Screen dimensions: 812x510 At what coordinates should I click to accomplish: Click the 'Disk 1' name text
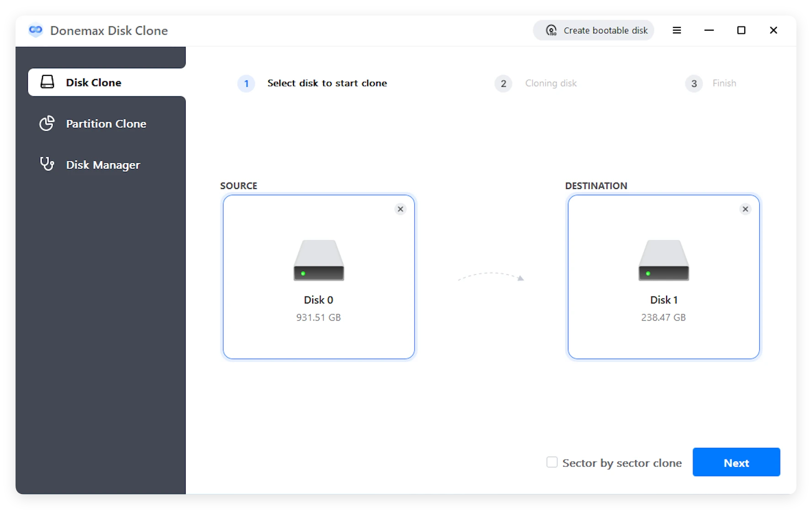point(664,300)
